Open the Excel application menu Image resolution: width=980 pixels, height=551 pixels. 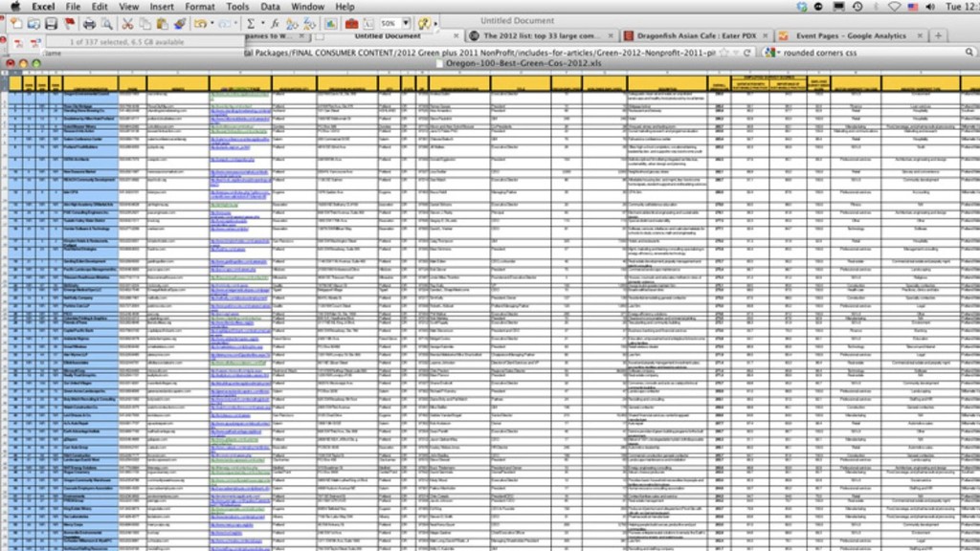click(43, 7)
